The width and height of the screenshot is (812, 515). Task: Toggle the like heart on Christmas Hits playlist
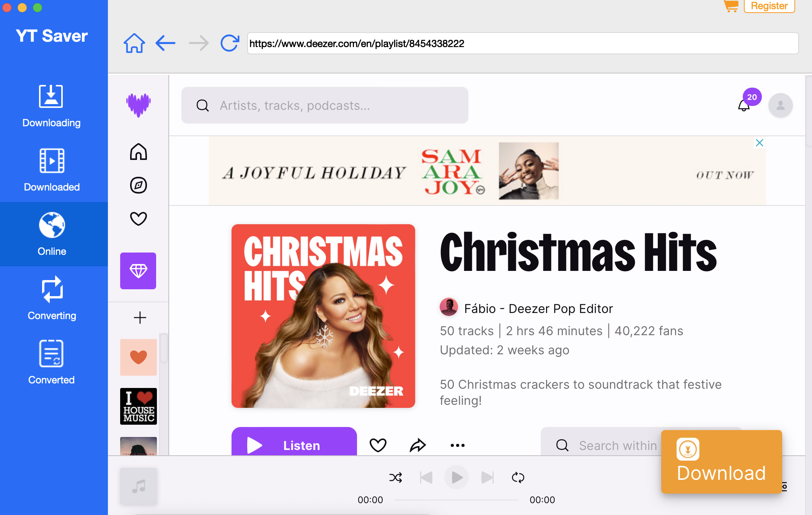click(378, 445)
